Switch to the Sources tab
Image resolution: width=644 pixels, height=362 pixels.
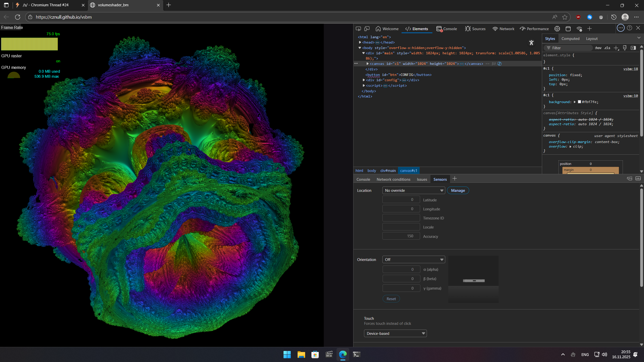click(x=475, y=29)
